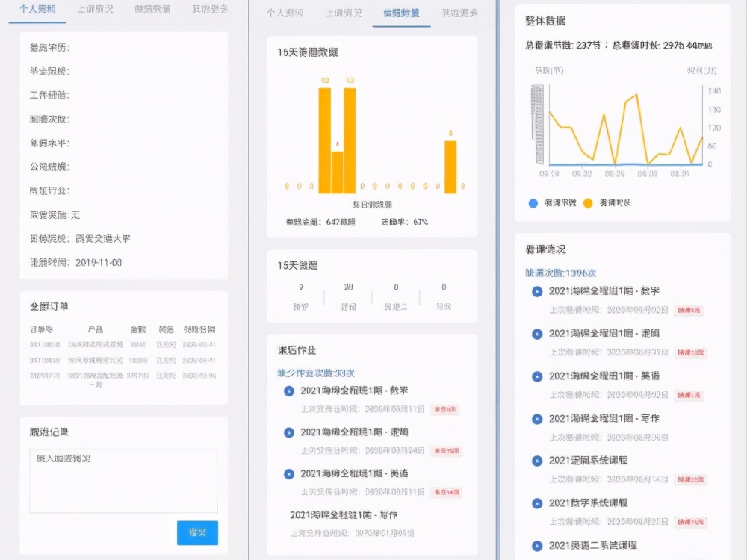This screenshot has width=747, height=560.
Task: Click the 缺课次数 link in viewing card
Action: click(x=560, y=273)
